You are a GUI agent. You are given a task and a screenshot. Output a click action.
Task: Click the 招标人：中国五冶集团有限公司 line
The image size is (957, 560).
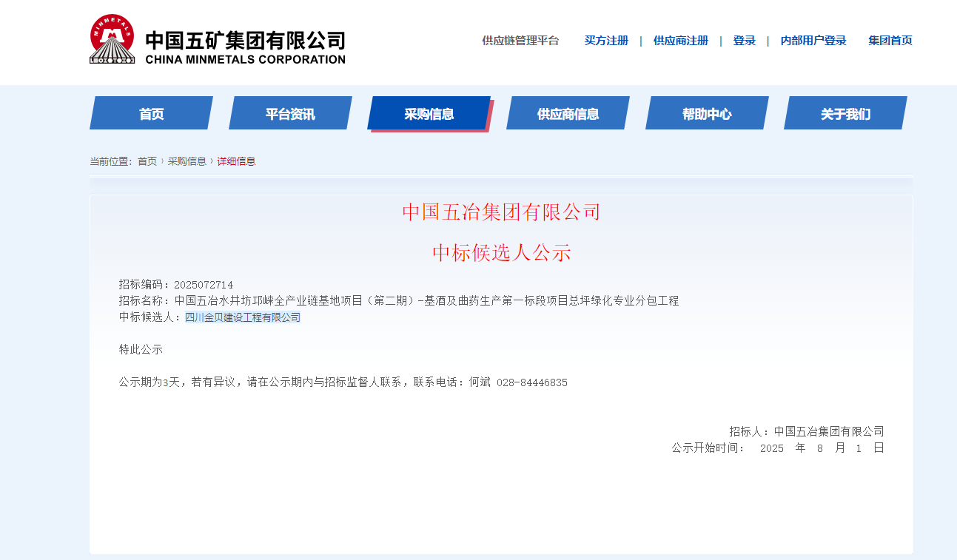coord(806,431)
